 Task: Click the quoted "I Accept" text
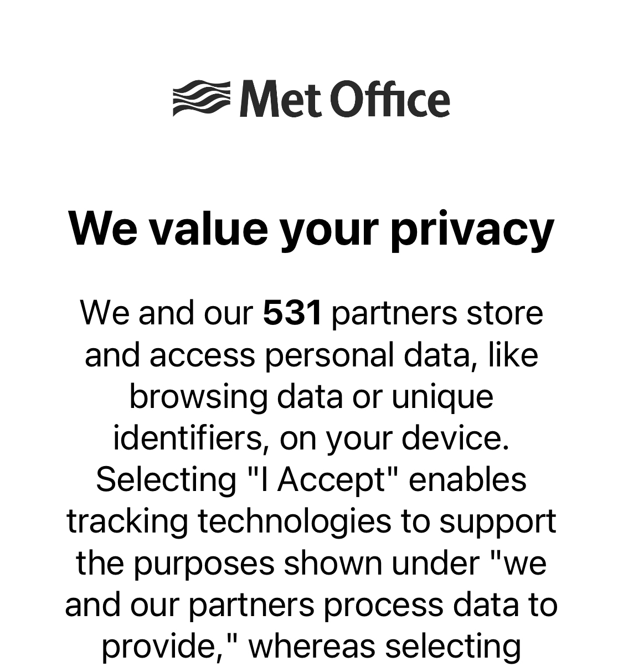(x=322, y=479)
